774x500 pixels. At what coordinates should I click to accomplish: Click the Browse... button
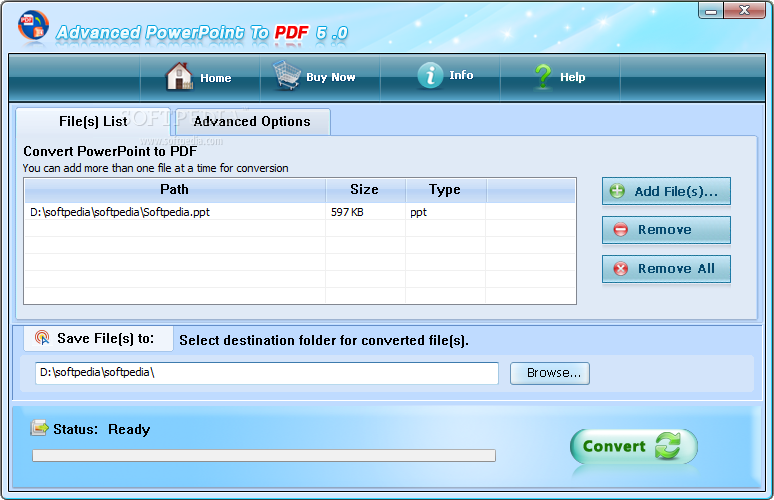pyautogui.click(x=550, y=373)
